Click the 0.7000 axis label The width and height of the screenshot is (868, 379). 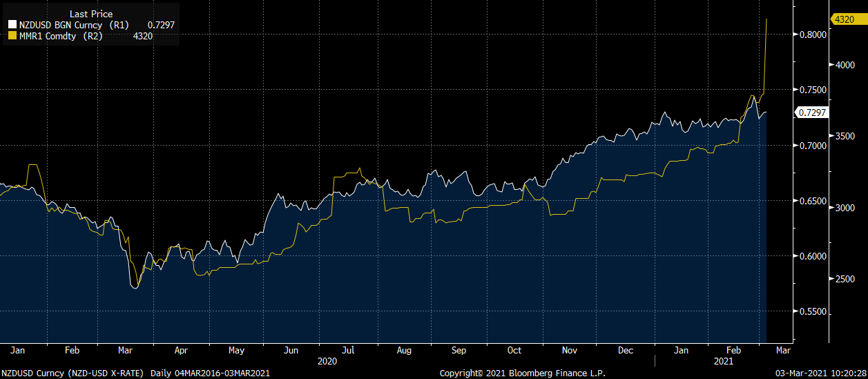[813, 146]
